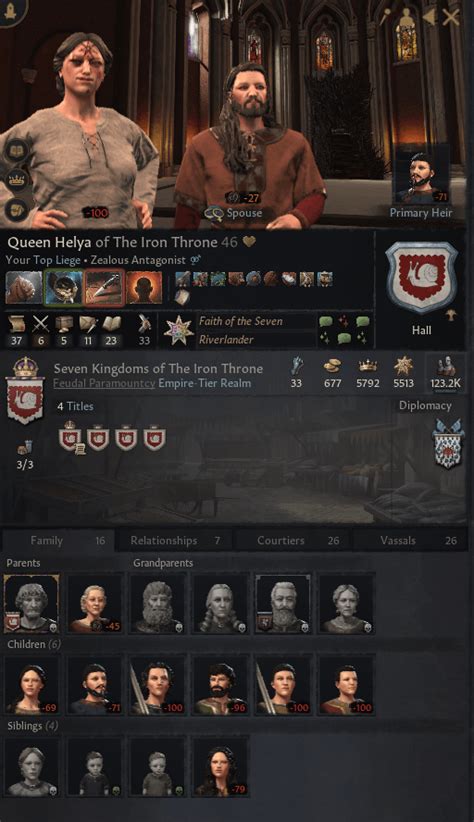Open the Feudal Paramountcy government link

click(x=104, y=383)
